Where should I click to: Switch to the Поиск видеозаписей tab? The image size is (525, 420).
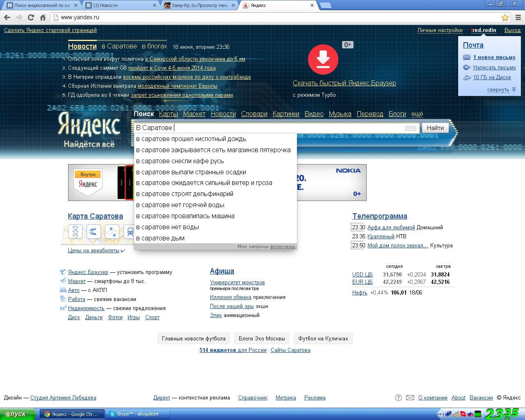(x=42, y=5)
